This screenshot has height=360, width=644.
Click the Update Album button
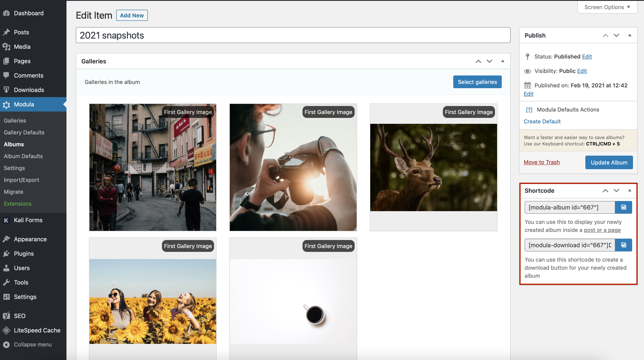[609, 162]
